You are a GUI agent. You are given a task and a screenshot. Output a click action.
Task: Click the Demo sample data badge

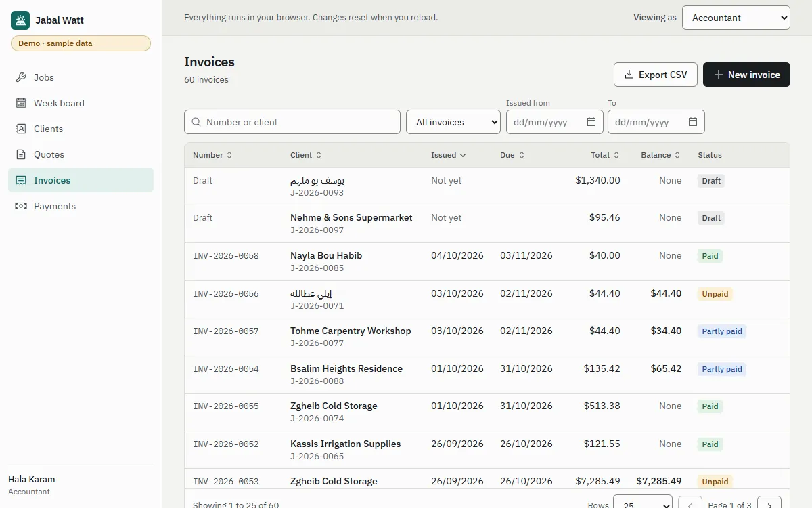81,43
